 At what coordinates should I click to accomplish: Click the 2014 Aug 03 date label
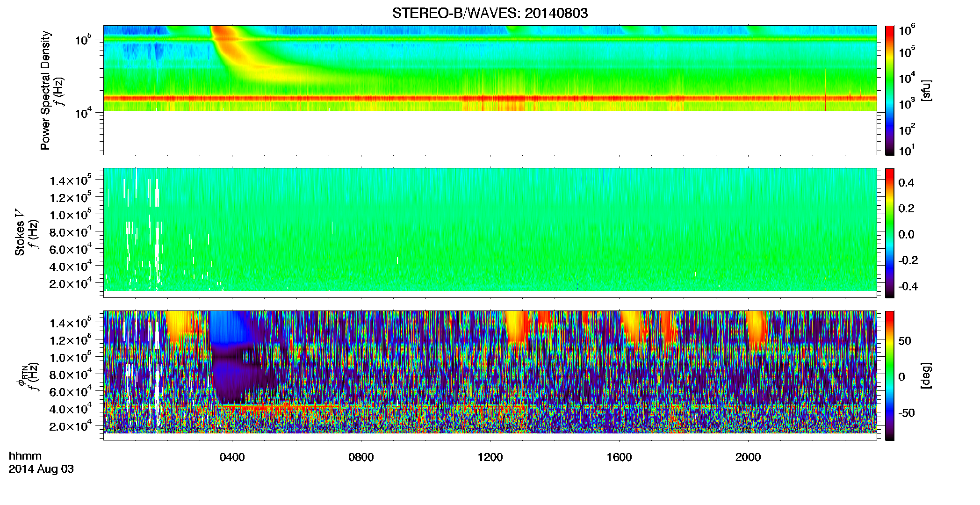41,469
